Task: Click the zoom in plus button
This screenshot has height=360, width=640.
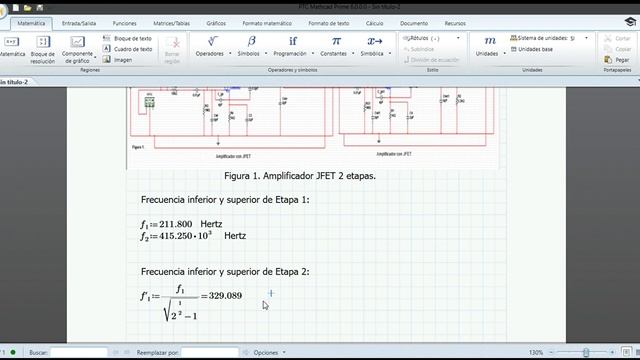Action: [612, 352]
